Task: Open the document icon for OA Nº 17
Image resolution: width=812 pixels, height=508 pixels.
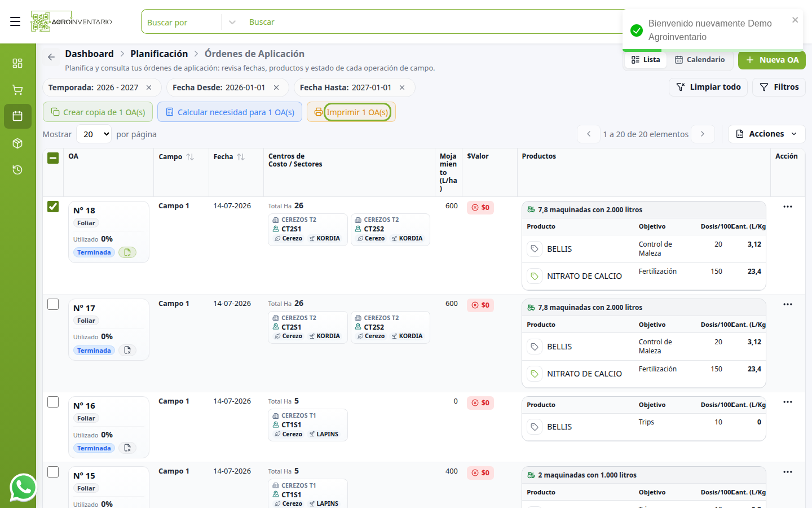Action: tap(127, 351)
